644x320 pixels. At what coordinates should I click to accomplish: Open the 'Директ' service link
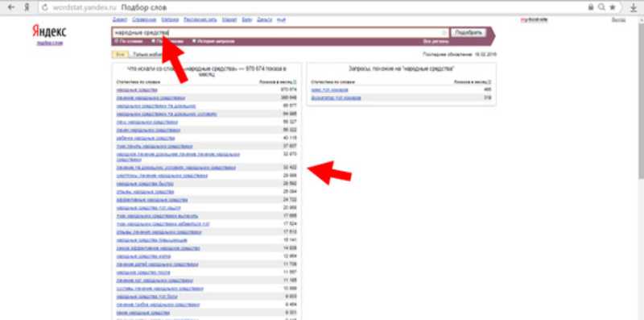[119, 19]
